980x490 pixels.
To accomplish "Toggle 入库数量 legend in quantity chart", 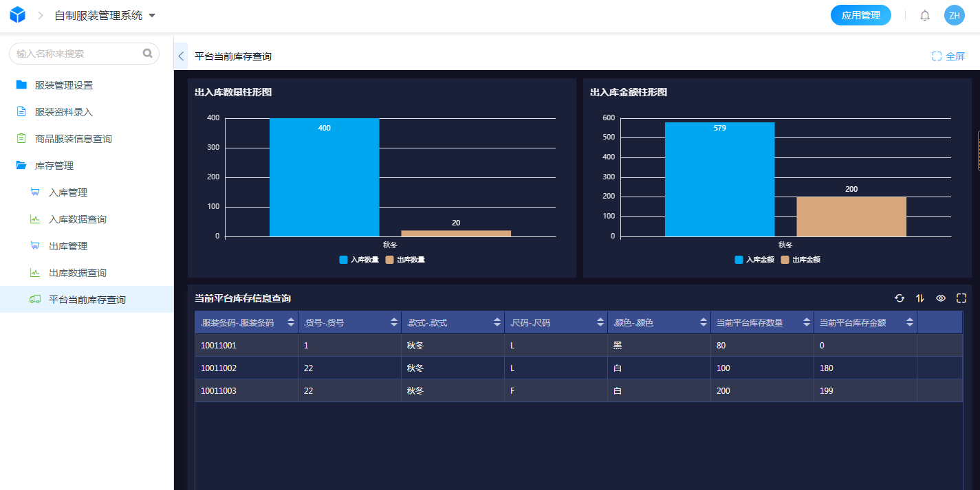I will point(359,260).
